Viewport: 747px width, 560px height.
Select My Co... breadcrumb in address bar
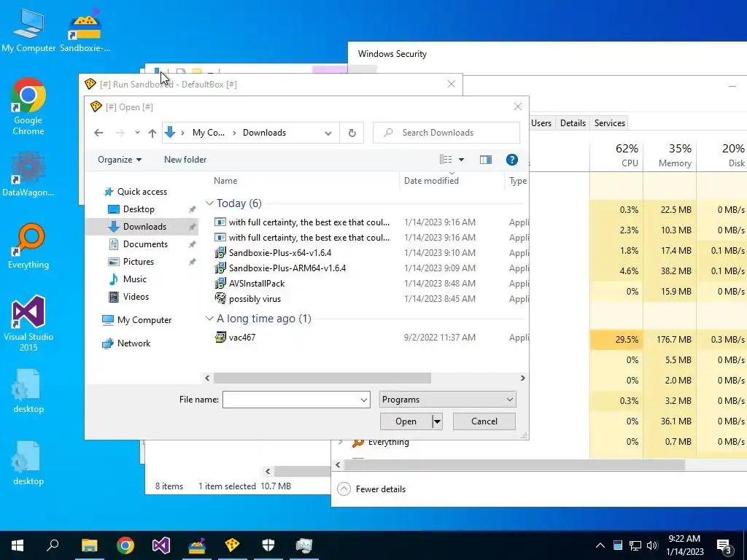click(x=208, y=133)
